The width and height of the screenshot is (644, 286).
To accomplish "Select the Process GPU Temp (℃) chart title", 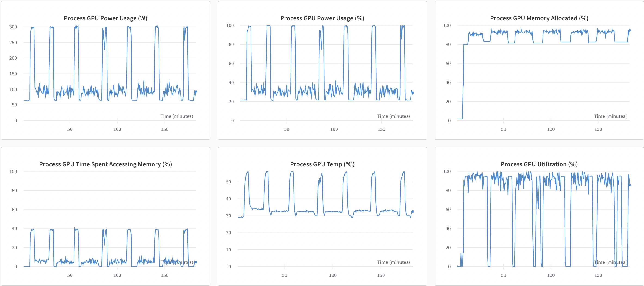I will pyautogui.click(x=322, y=164).
